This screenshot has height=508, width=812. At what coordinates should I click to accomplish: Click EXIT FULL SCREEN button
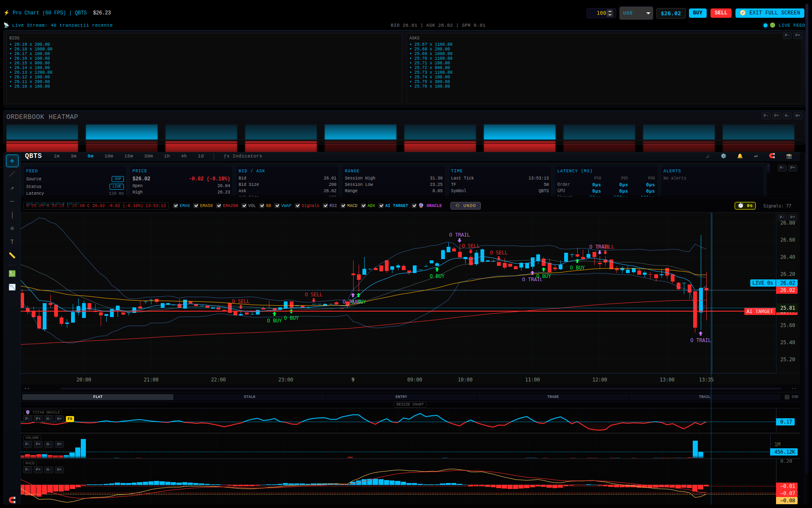(x=770, y=13)
